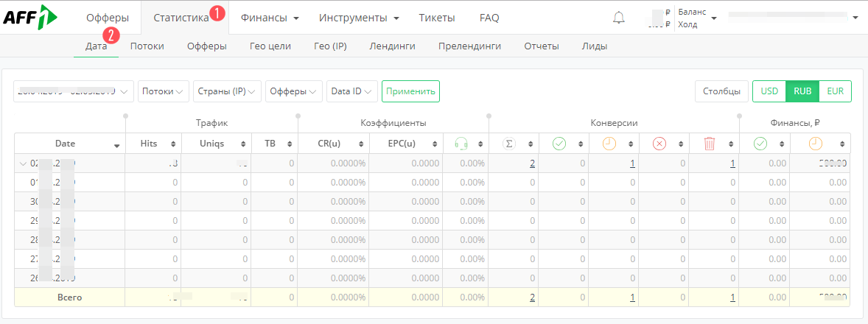The image size is (868, 324).
Task: Sort by headset call-center column icon
Action: pos(463,144)
